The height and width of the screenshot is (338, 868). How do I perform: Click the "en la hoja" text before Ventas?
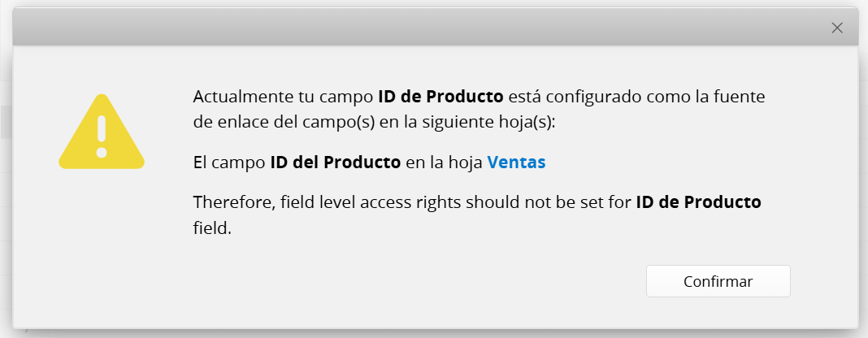coord(444,162)
